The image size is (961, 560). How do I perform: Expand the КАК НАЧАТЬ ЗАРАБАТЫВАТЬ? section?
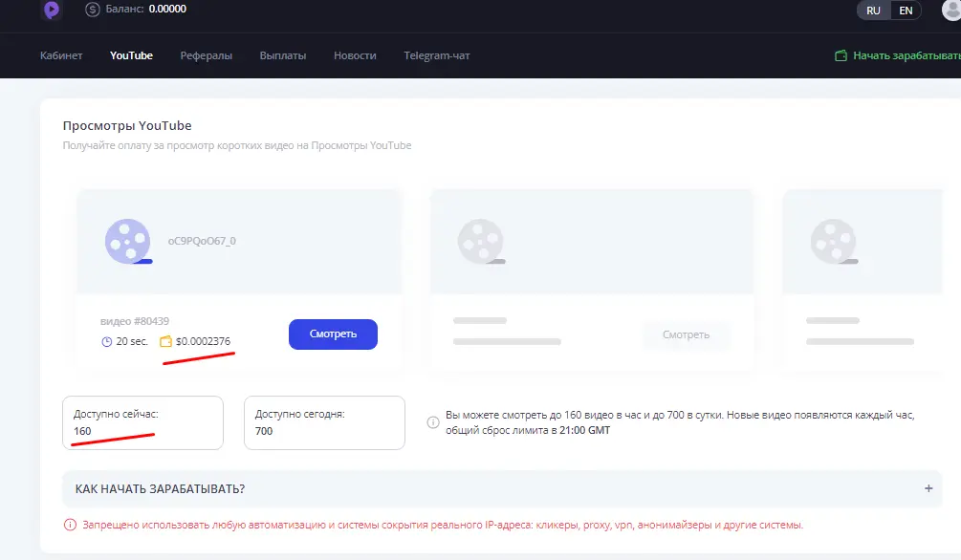502,489
